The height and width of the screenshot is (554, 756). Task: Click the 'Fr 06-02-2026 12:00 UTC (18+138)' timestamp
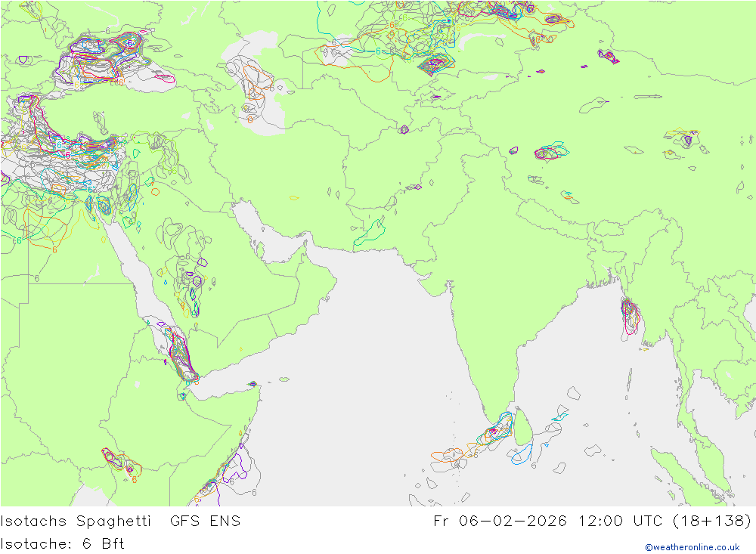tap(593, 522)
